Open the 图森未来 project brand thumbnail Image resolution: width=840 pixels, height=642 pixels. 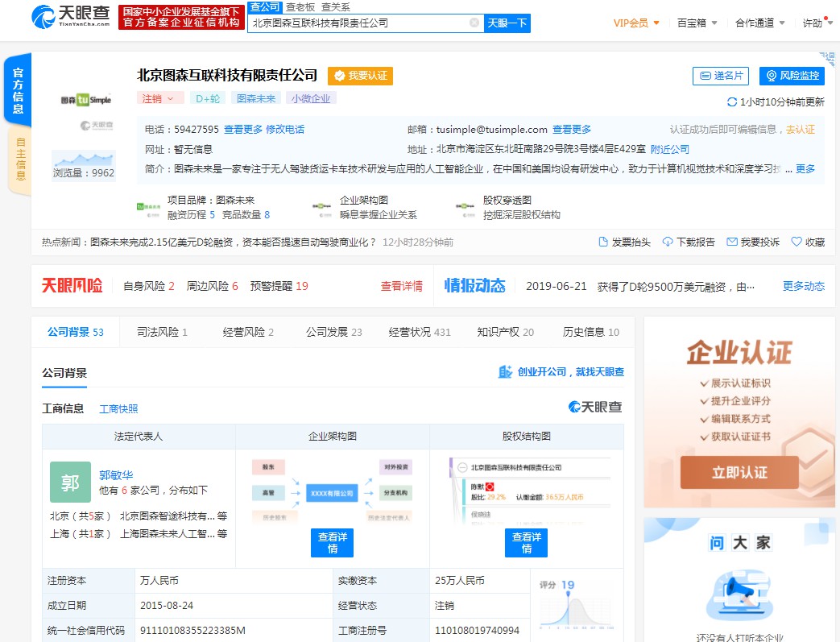148,207
